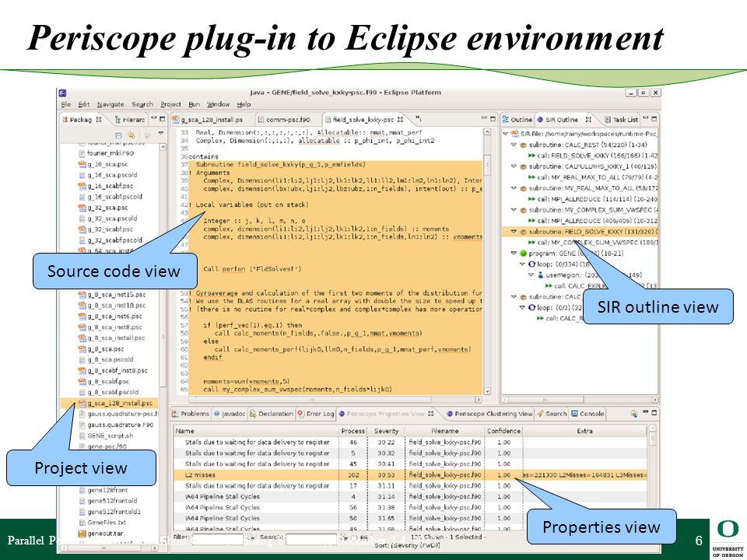
Task: Click the Name column header
Action: click(256, 431)
